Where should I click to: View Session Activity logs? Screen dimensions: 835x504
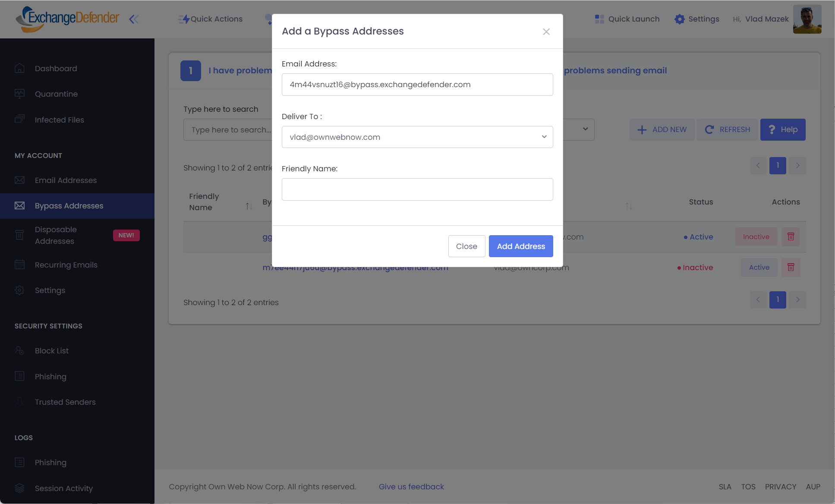(x=63, y=488)
